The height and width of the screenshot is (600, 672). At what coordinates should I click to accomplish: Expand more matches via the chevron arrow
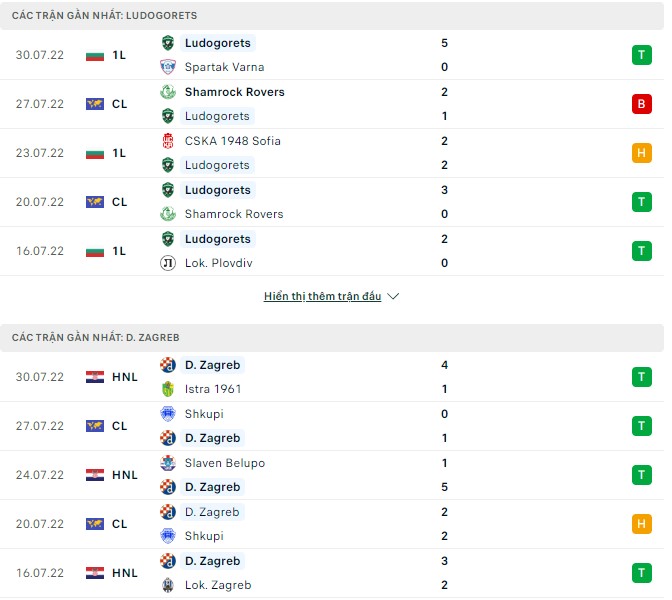(393, 297)
